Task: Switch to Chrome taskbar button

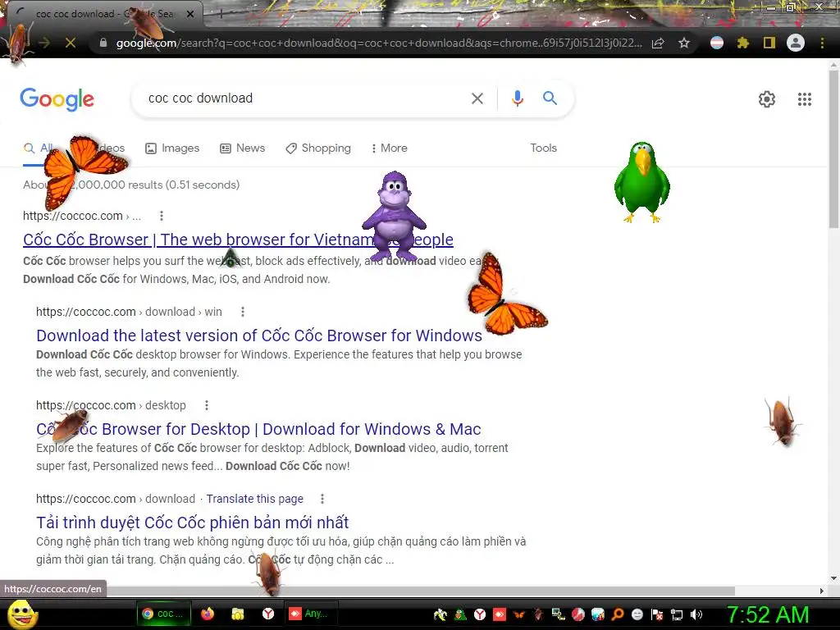Action: pyautogui.click(x=162, y=614)
